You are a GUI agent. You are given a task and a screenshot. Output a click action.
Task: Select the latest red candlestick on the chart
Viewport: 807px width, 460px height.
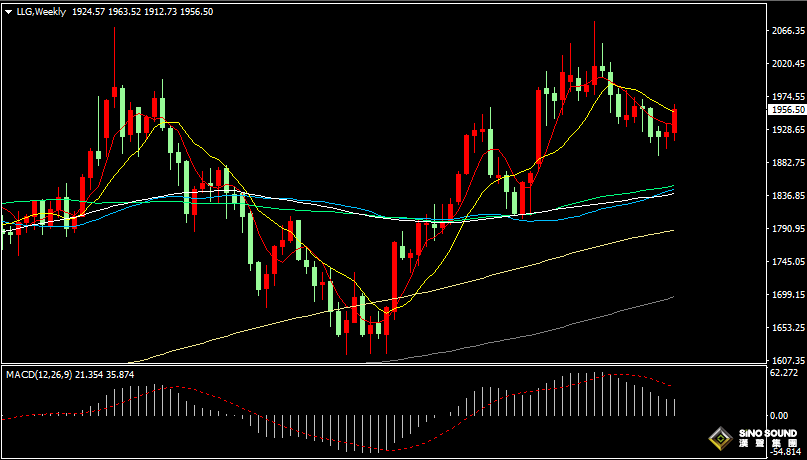pyautogui.click(x=675, y=122)
